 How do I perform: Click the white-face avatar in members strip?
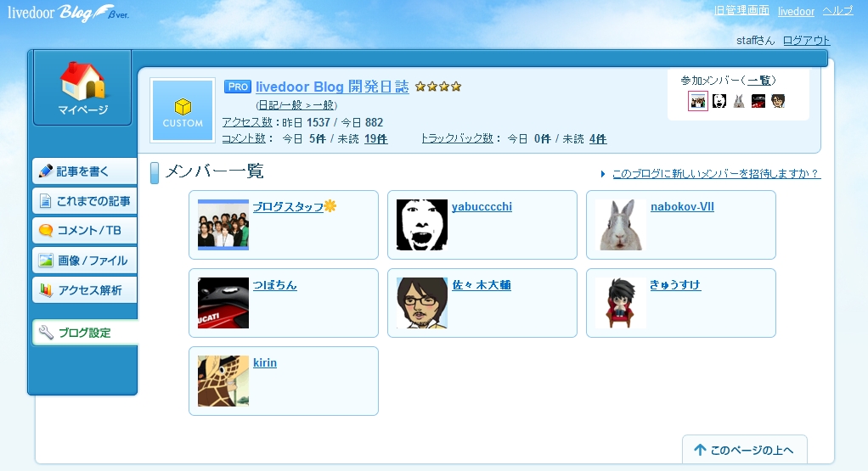719,101
